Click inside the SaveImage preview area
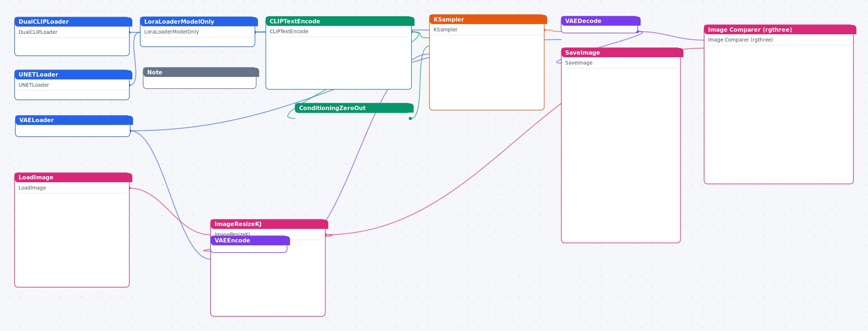This screenshot has height=331, width=868. [x=621, y=155]
